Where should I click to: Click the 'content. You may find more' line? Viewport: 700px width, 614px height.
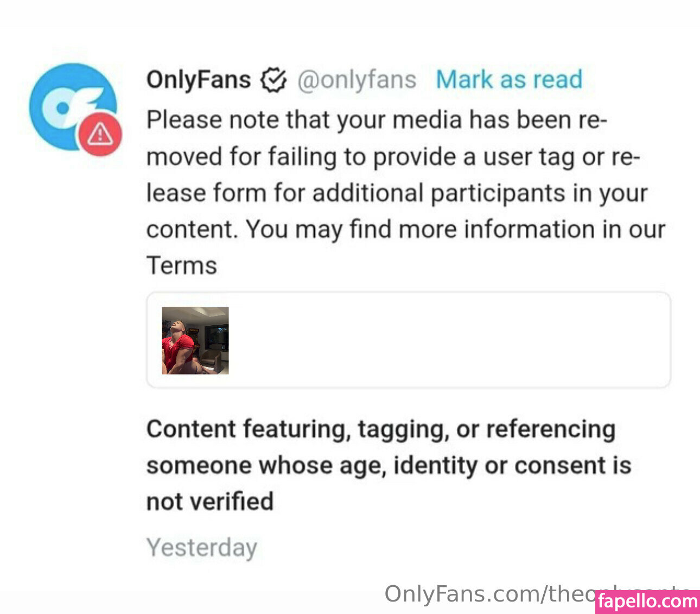(406, 230)
